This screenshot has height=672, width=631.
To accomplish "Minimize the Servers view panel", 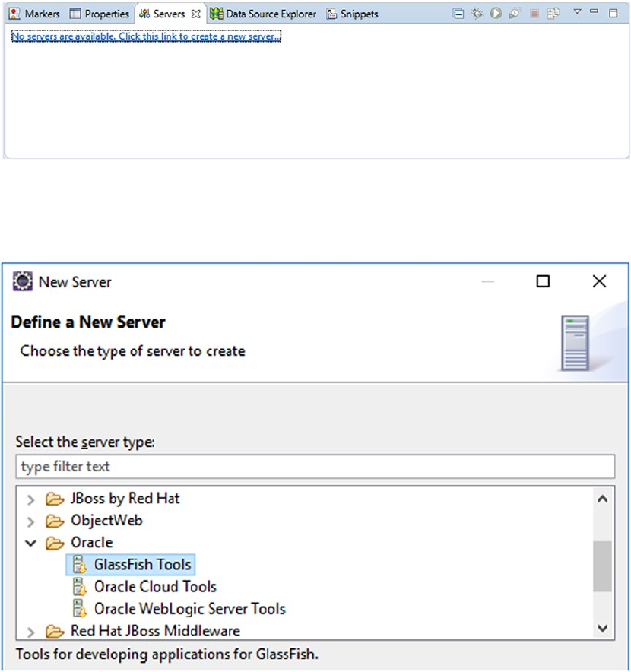I will tap(595, 11).
